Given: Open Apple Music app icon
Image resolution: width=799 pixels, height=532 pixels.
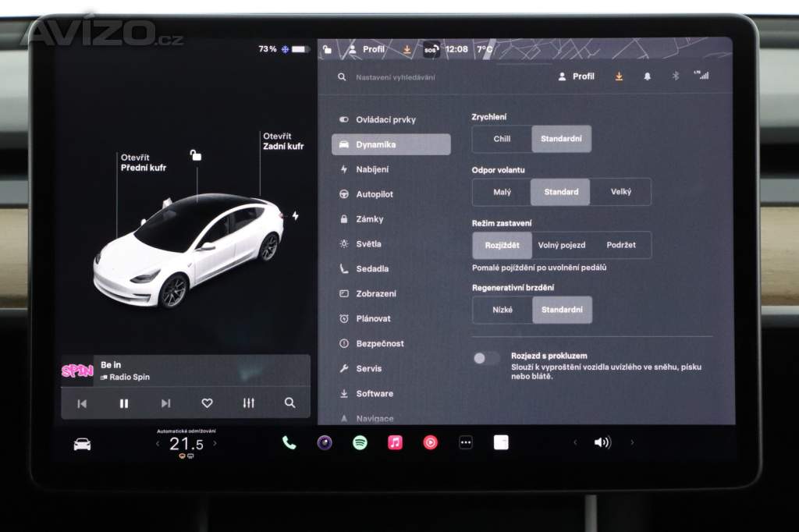Looking at the screenshot, I should pyautogui.click(x=396, y=443).
